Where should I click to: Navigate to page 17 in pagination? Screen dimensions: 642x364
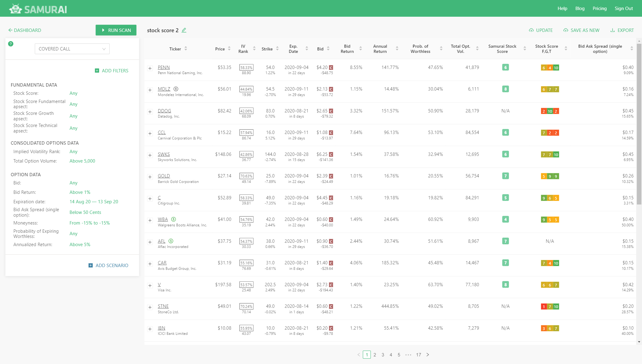pos(418,355)
